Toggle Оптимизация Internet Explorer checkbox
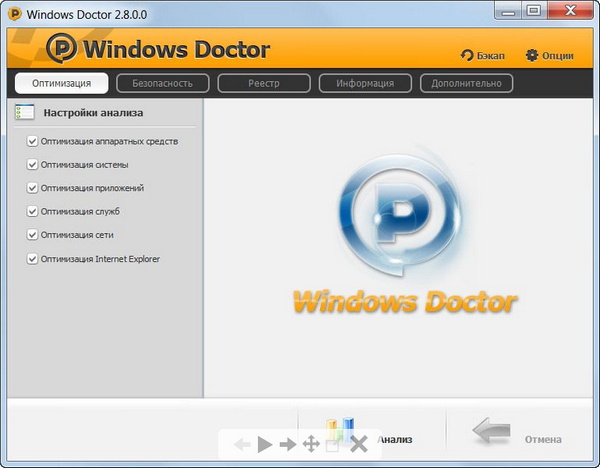 [x=33, y=259]
